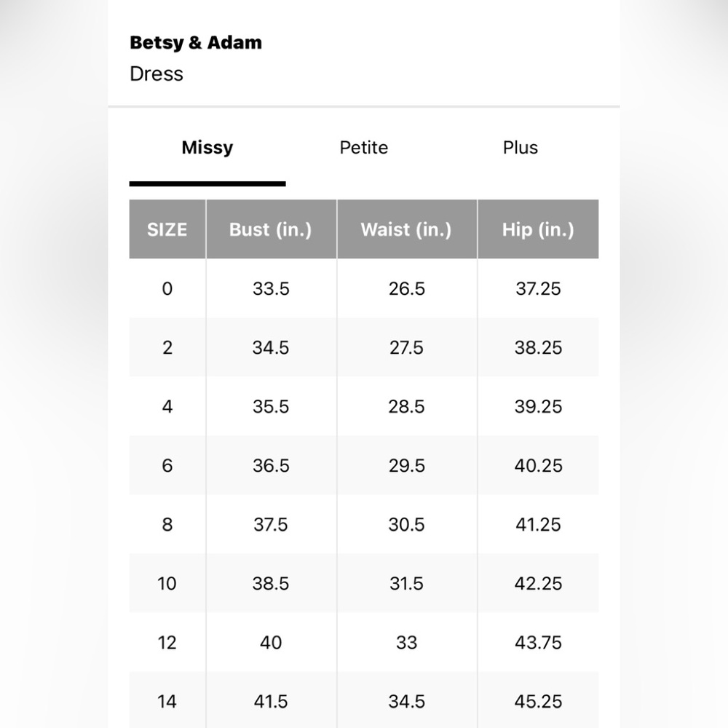Select the size 10 row label
The height and width of the screenshot is (728, 728).
[x=167, y=584]
